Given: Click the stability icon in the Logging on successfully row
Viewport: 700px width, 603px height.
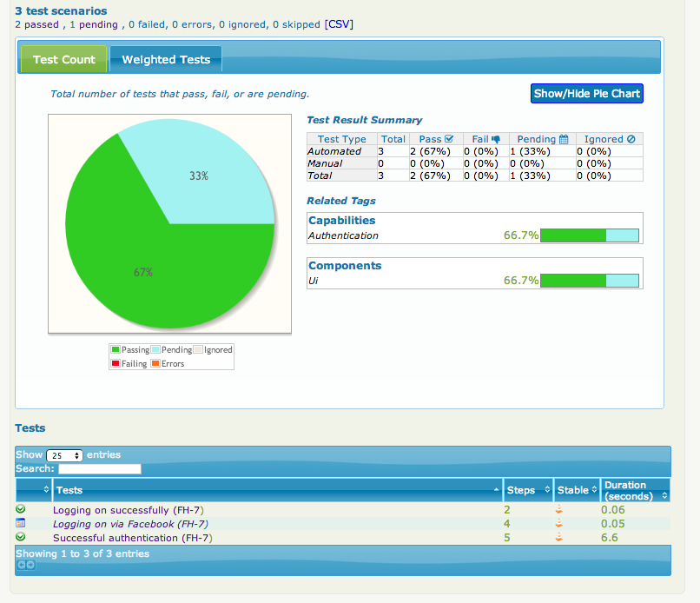Looking at the screenshot, I should click(558, 510).
